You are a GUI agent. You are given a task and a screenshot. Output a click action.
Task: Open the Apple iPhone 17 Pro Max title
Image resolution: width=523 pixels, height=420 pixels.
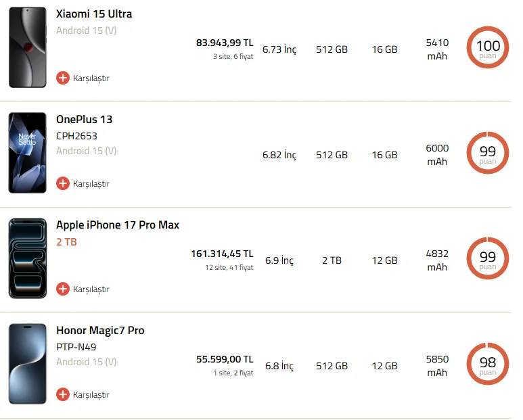click(118, 225)
